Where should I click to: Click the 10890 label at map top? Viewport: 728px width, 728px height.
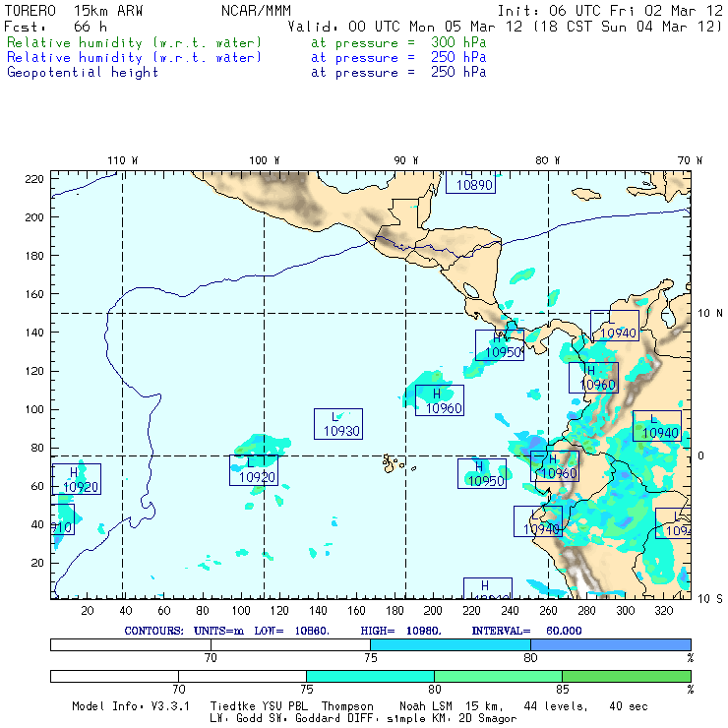(474, 184)
